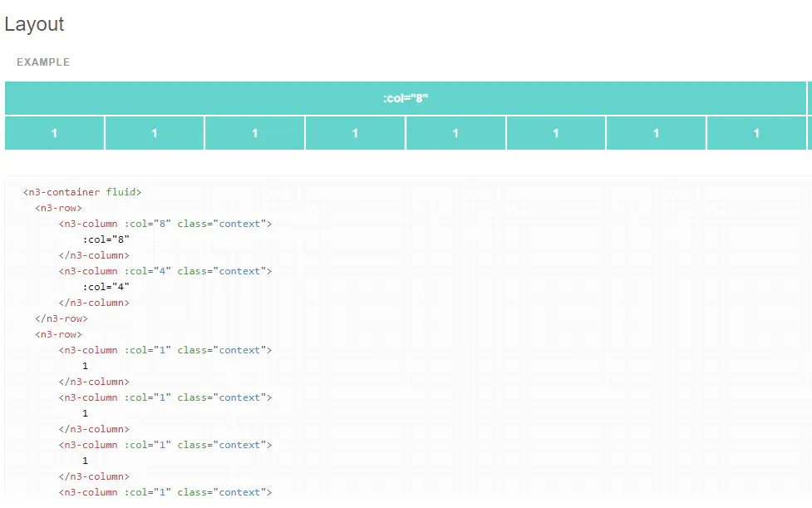Click the Layout page heading
Screen dimensions: 812x508
(34, 24)
